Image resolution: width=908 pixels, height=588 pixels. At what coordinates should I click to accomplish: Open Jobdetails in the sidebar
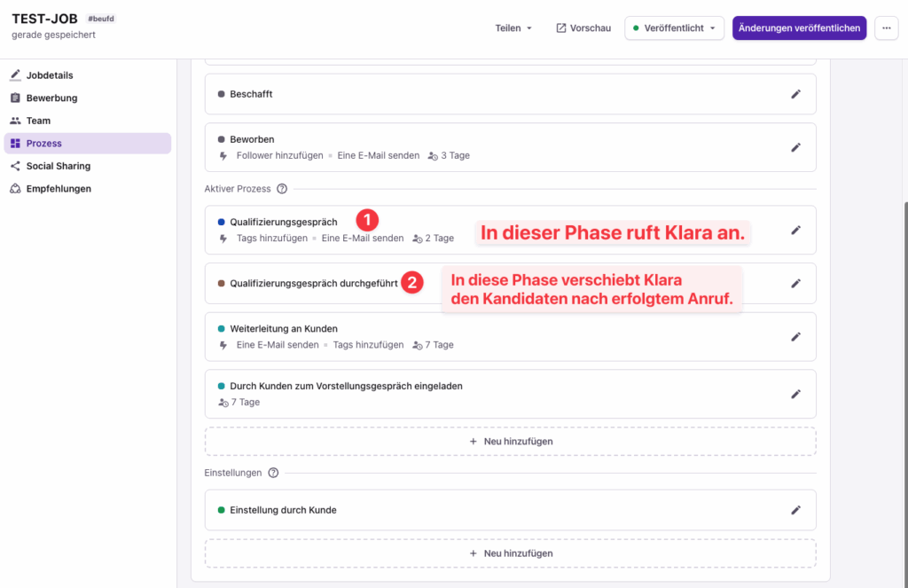pos(50,75)
